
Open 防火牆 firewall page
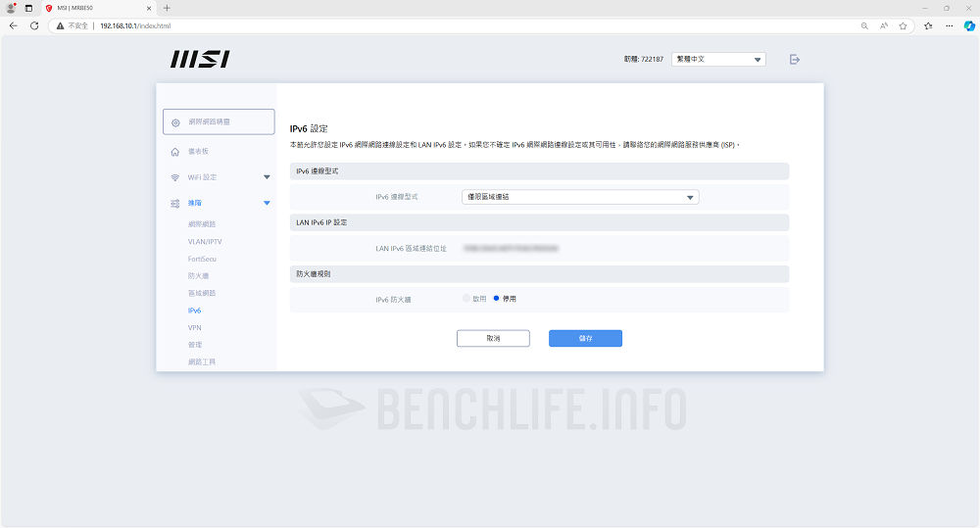click(x=198, y=275)
